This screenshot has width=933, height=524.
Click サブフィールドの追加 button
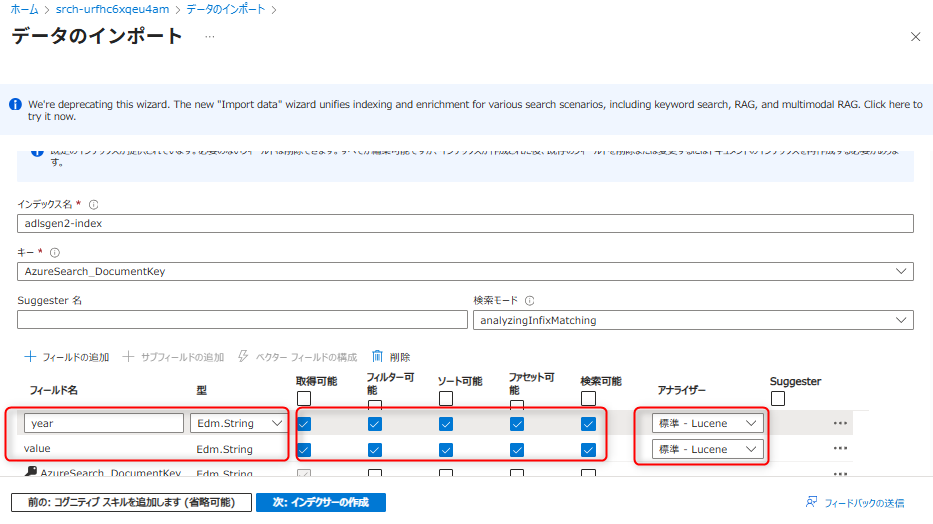tap(173, 357)
